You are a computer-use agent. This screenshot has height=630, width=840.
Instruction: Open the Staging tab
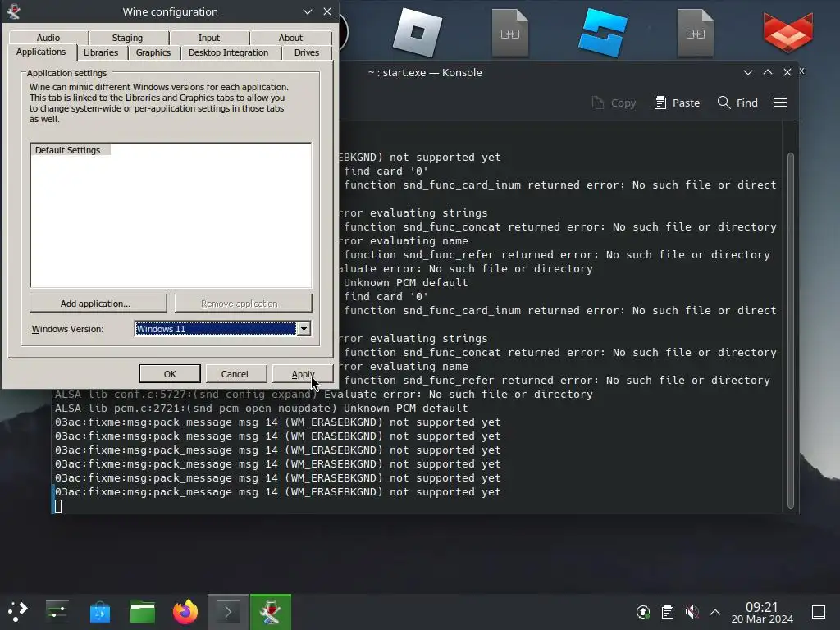[x=127, y=38]
